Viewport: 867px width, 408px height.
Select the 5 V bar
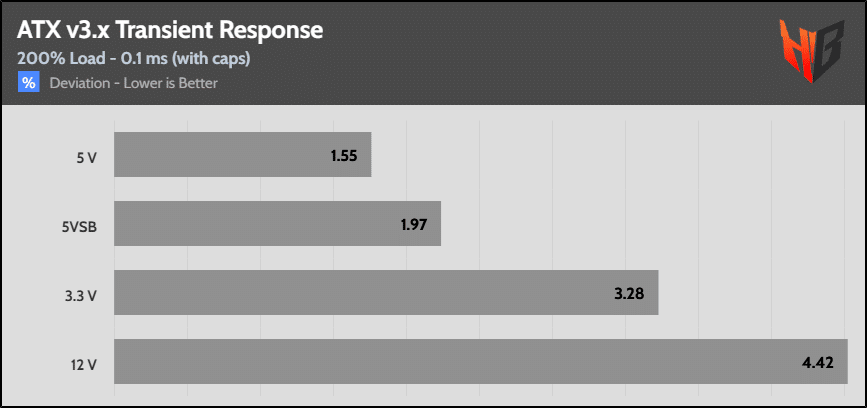[243, 154]
